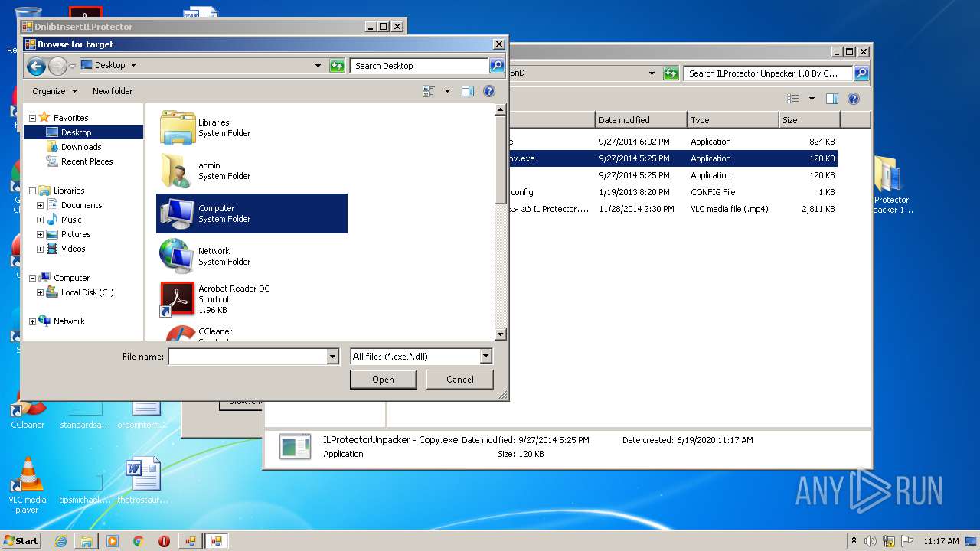Click the clock showing 11:17 AM

click(x=941, y=541)
